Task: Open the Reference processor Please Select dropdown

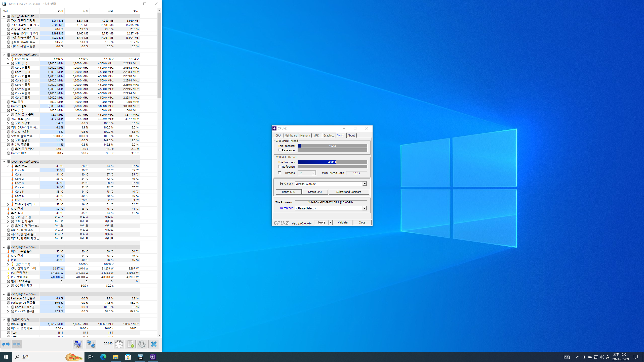Action: 364,208
